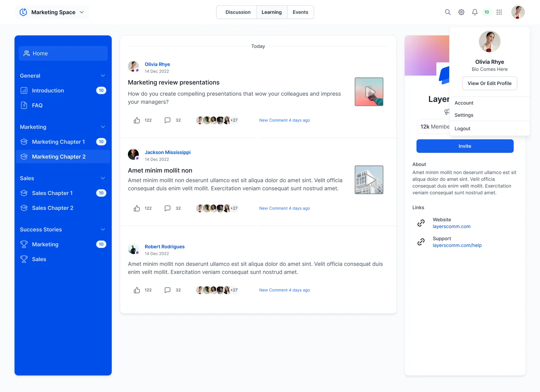
Task: Open comments on Jackson Mississippi's post
Action: (167, 208)
